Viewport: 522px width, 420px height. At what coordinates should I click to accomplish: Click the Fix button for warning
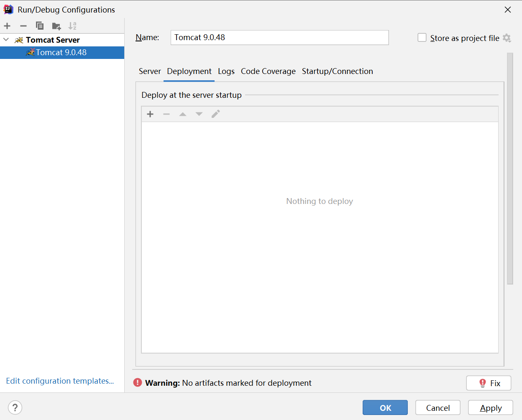click(489, 383)
